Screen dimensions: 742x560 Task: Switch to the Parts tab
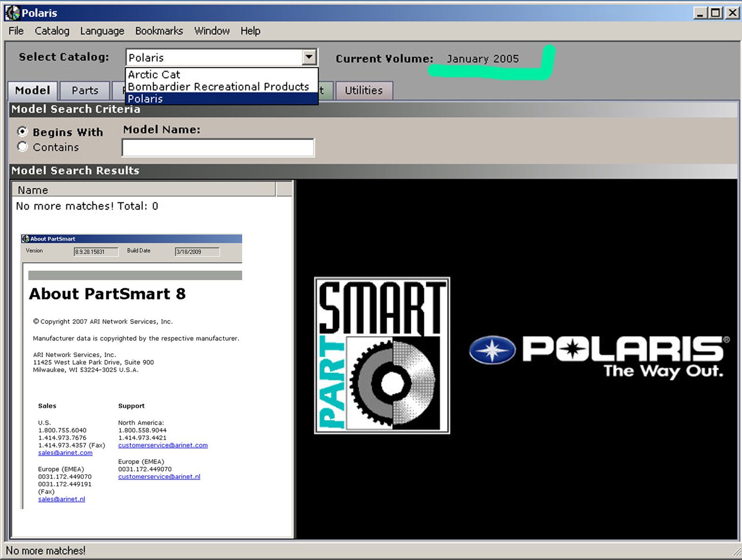pyautogui.click(x=85, y=90)
